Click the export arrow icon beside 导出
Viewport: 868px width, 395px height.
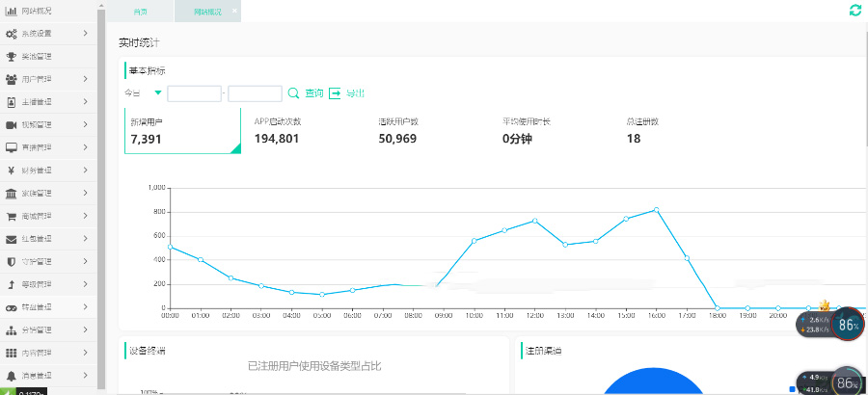tap(335, 93)
